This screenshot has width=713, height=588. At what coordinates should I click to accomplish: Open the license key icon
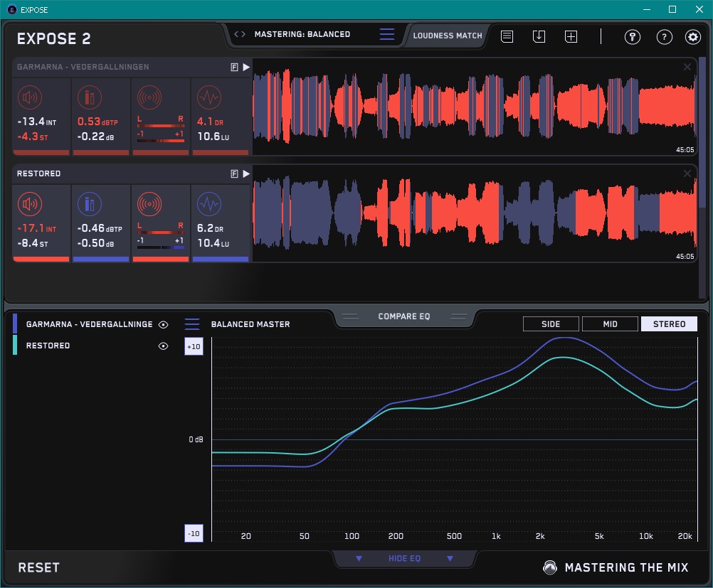(x=632, y=37)
